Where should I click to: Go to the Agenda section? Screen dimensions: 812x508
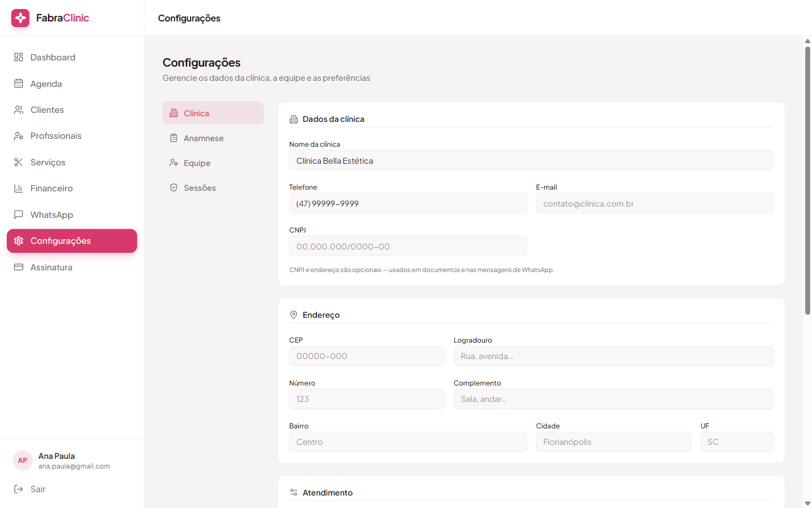(72, 84)
